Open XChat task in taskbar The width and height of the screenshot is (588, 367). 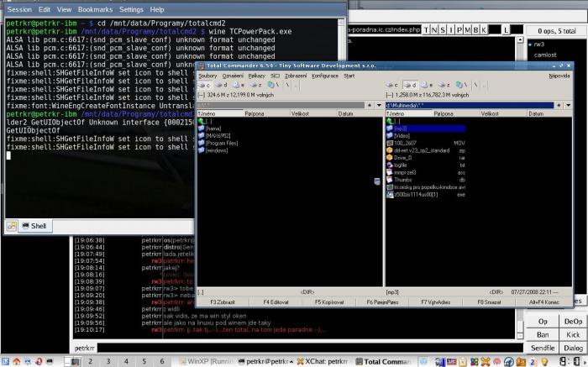(x=322, y=362)
